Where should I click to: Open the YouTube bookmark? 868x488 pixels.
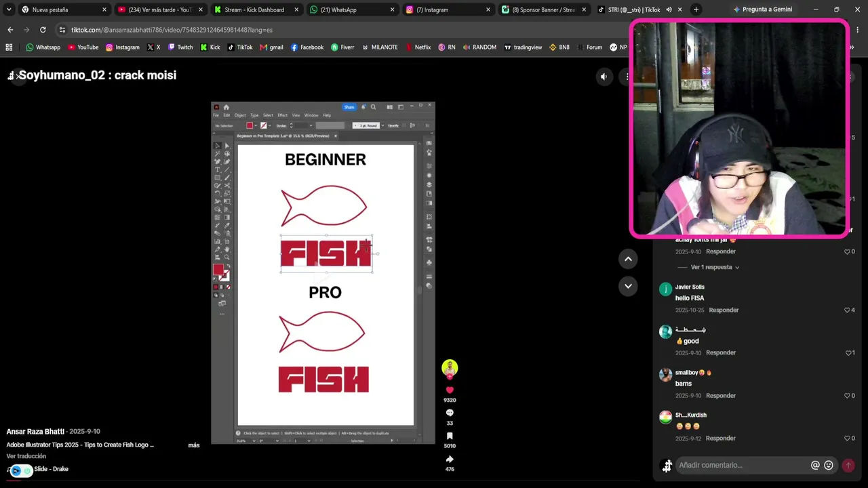[x=83, y=47]
